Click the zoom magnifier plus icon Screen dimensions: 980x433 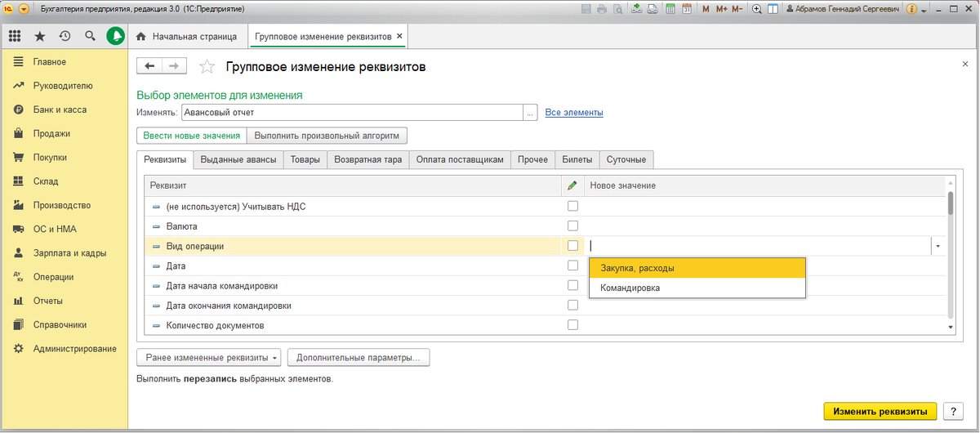pyautogui.click(x=757, y=9)
